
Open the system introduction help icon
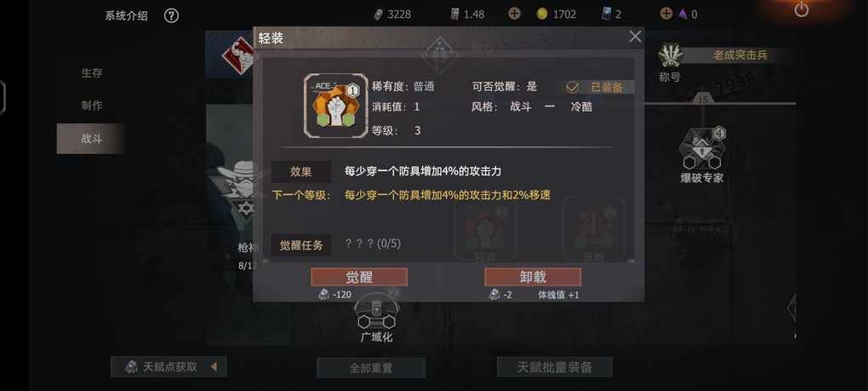pyautogui.click(x=171, y=15)
